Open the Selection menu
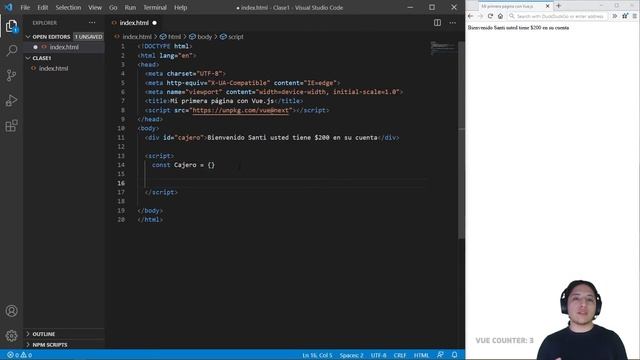640x360 pixels. click(68, 7)
